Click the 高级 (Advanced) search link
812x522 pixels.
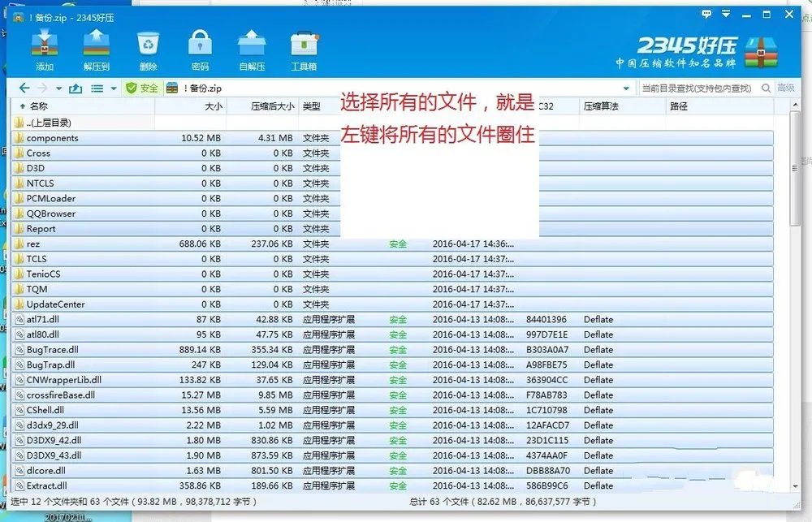pos(786,88)
